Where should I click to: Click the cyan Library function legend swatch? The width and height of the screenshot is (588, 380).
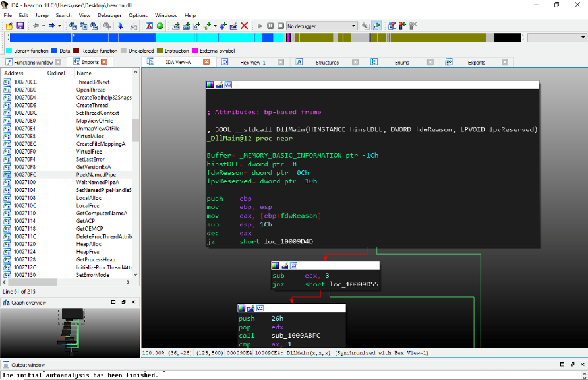(9, 51)
